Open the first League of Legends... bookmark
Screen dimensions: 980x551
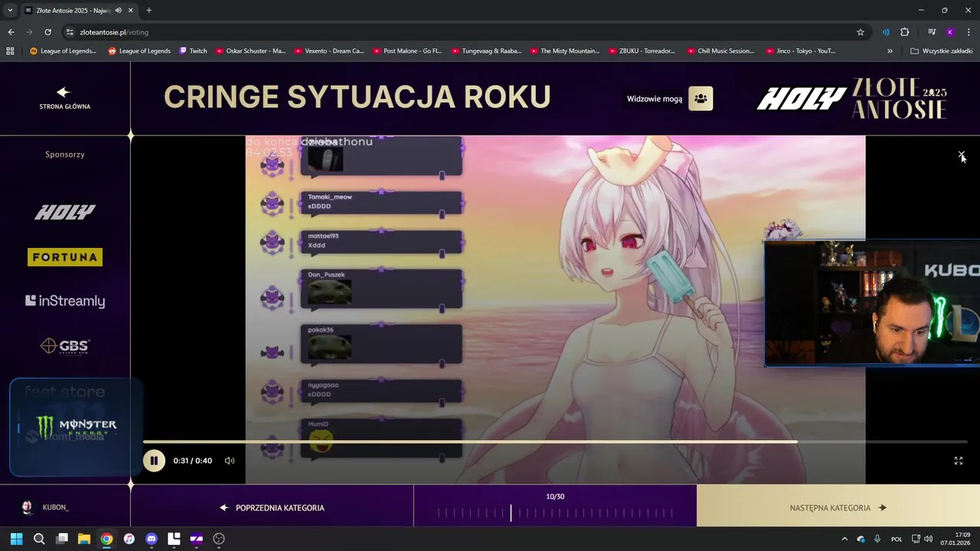[x=63, y=51]
